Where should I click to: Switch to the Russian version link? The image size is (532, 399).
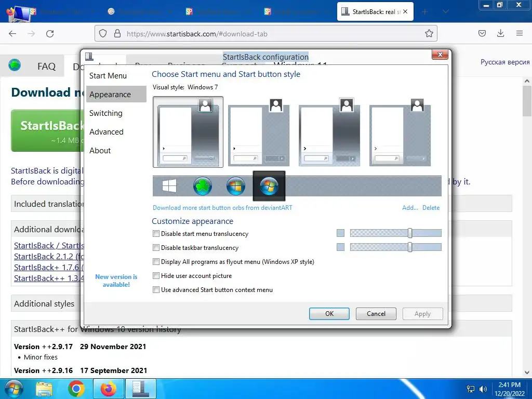[x=505, y=62]
